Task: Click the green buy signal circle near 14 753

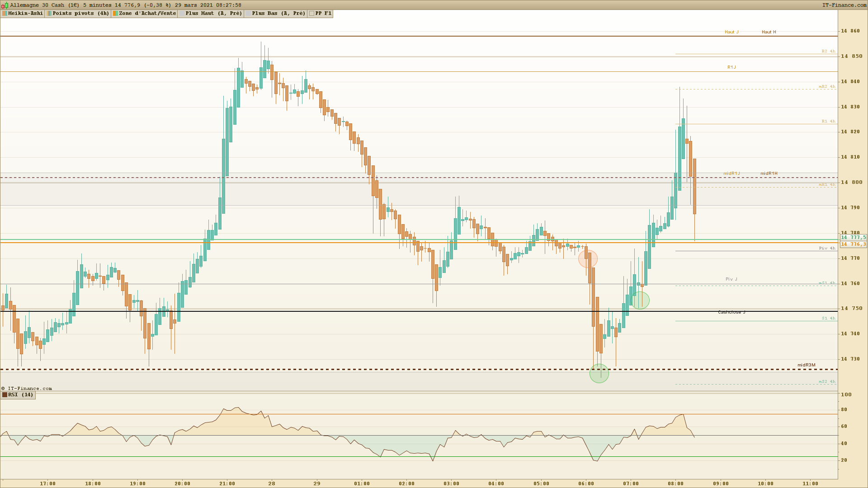Action: click(x=640, y=300)
